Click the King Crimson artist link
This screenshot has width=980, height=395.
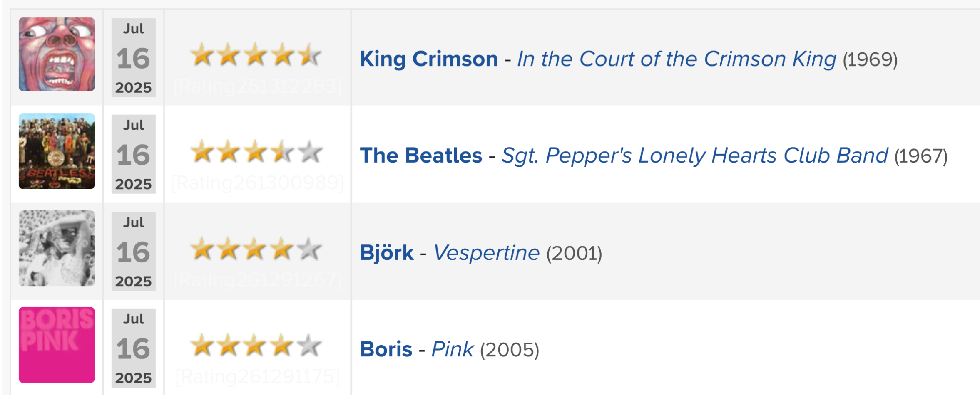(x=429, y=59)
